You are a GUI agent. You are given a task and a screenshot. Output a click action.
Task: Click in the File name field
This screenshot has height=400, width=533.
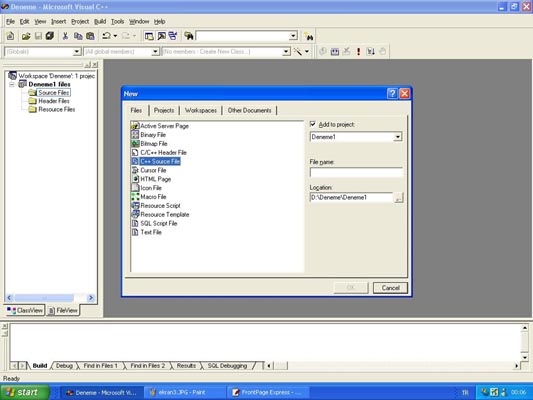[x=356, y=172]
